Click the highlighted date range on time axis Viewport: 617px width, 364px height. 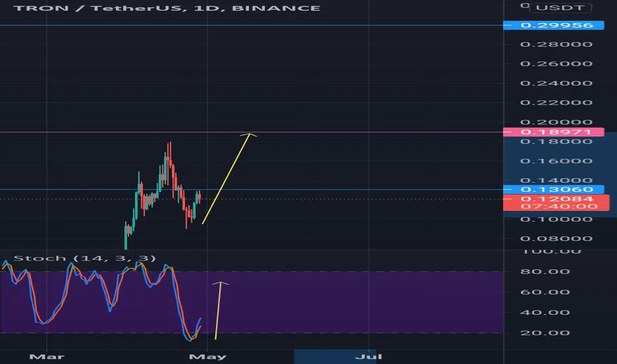335,357
